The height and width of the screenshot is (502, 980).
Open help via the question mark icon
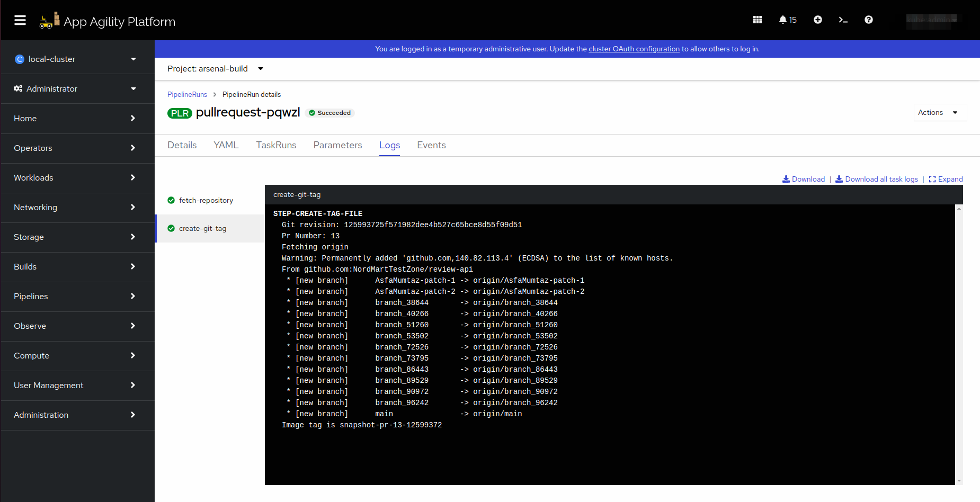pos(868,20)
